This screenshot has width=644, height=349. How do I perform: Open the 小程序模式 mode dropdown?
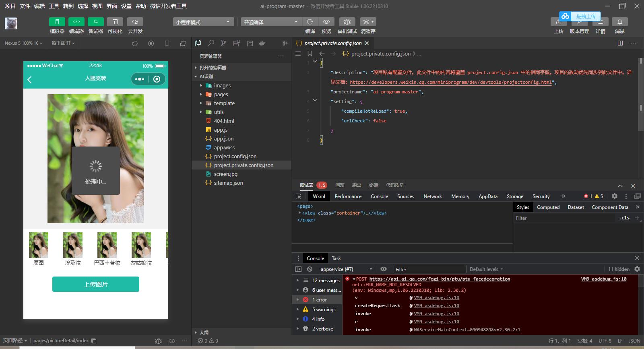click(203, 22)
